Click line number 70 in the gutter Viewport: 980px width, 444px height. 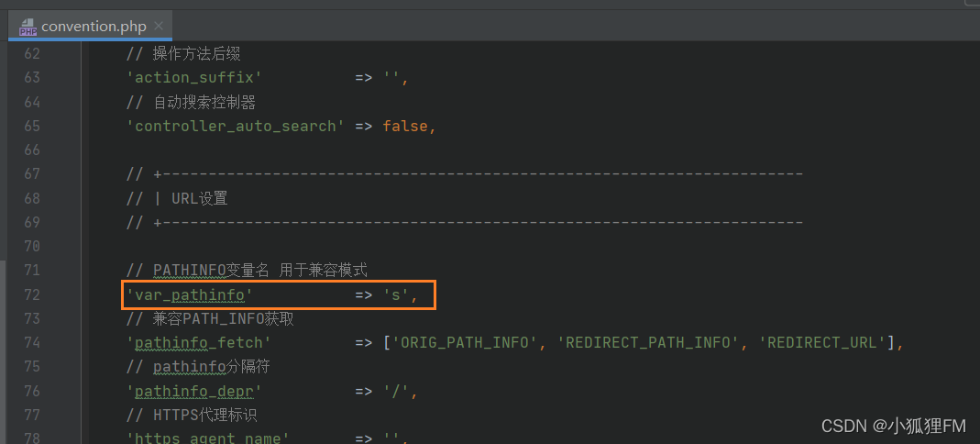coord(32,246)
